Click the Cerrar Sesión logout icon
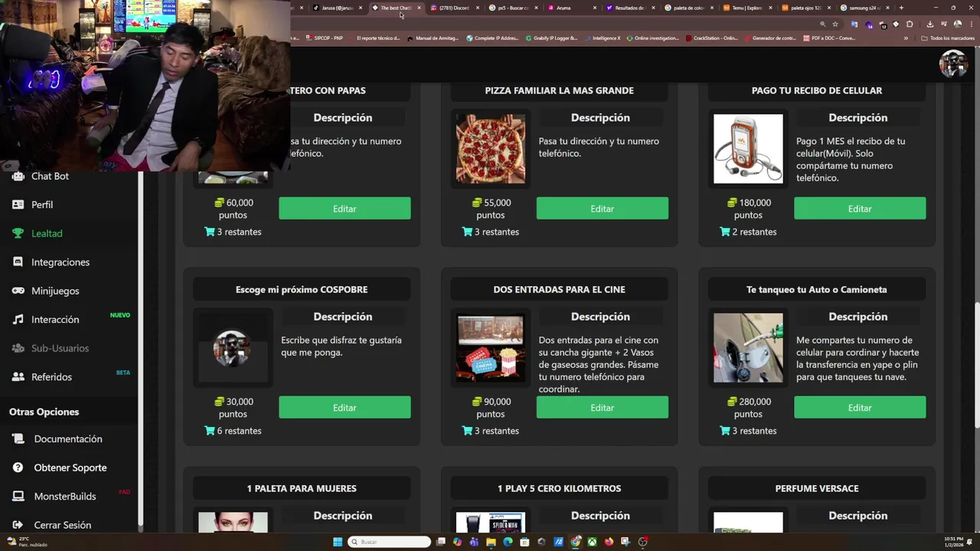 click(x=18, y=525)
